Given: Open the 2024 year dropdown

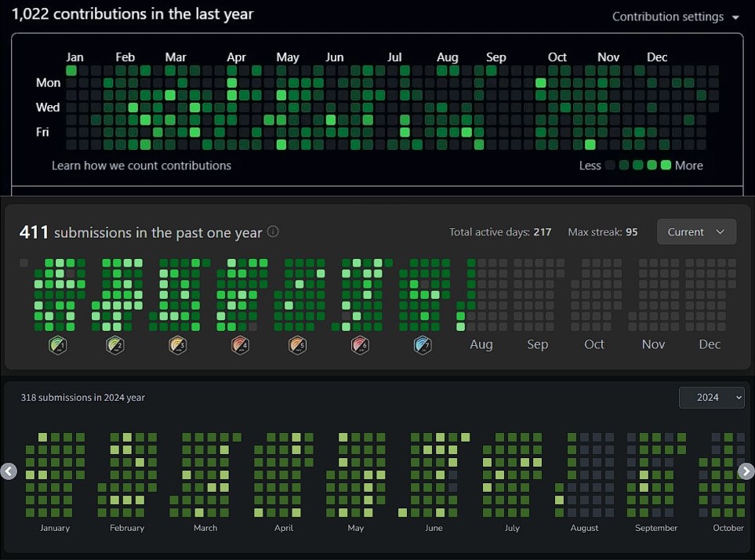Looking at the screenshot, I should click(712, 398).
